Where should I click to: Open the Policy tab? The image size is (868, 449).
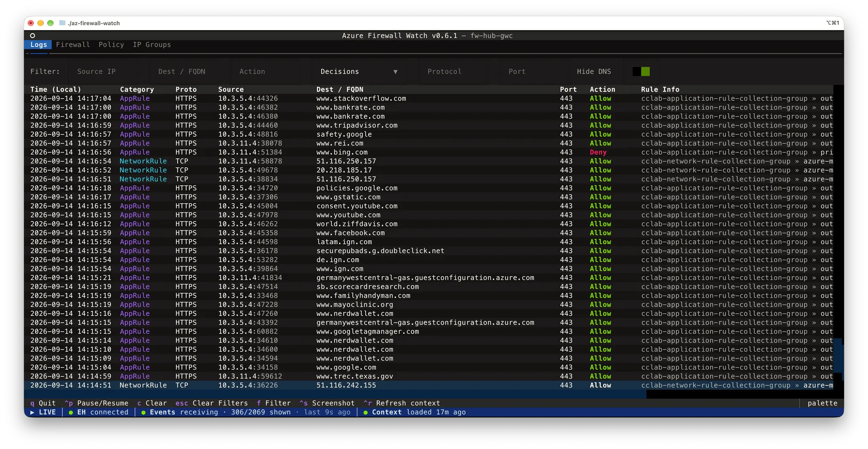tap(111, 44)
